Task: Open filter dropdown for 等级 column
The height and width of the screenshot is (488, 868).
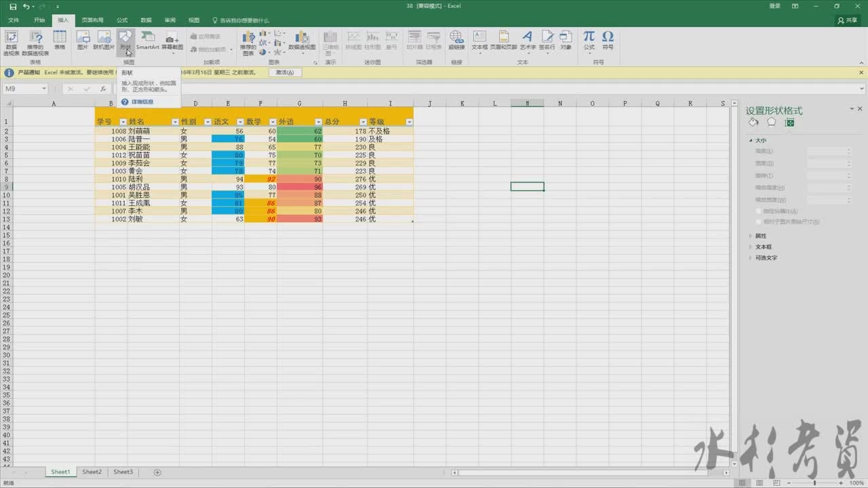Action: (409, 122)
